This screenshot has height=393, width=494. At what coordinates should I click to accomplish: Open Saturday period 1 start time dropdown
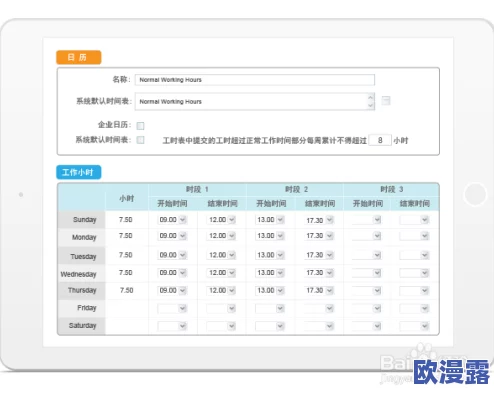172,326
